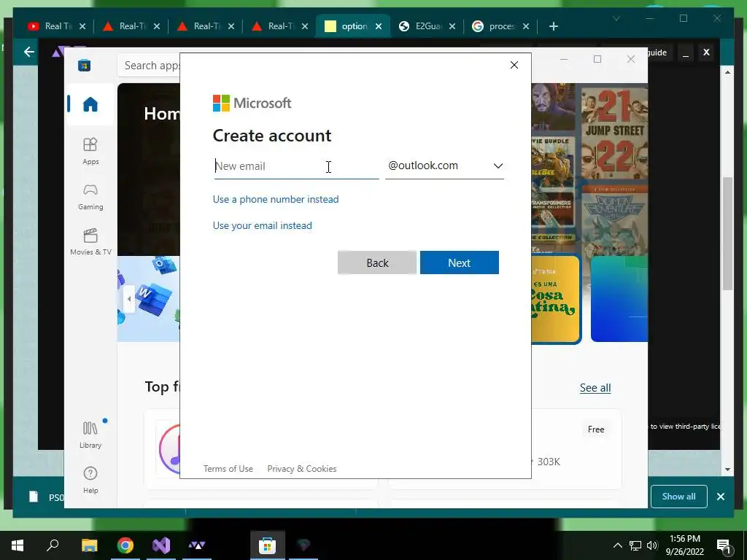Image resolution: width=747 pixels, height=560 pixels.
Task: Click the browser page vertical scrollbar
Action: [x=727, y=233]
